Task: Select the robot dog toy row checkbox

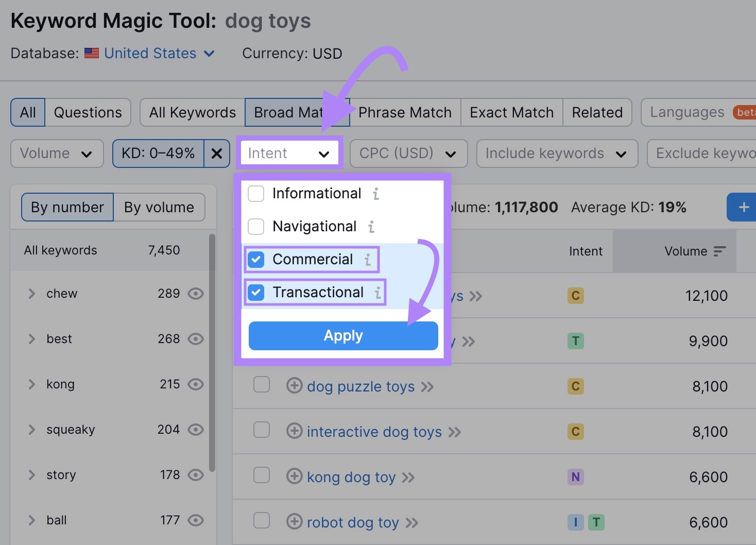Action: tap(262, 521)
